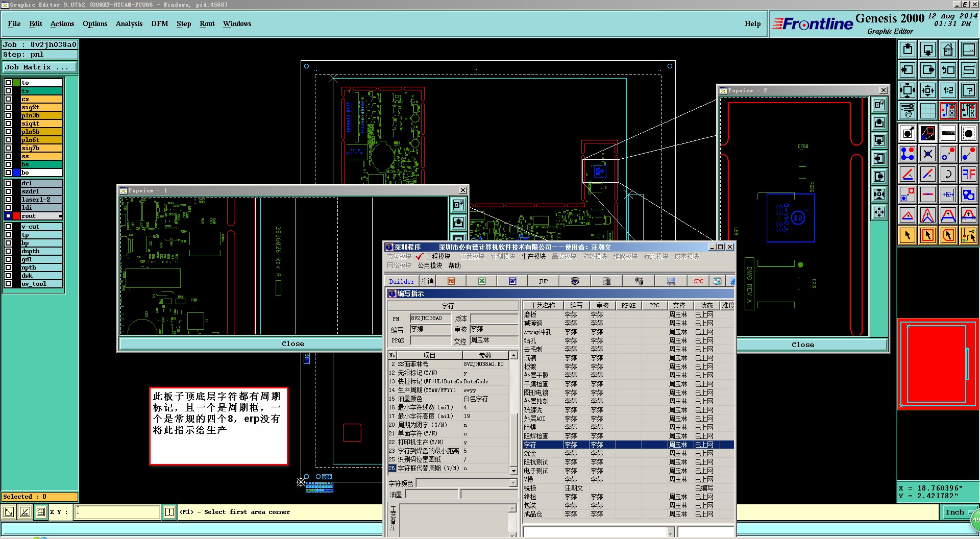Select the plain arrow pointer tool
This screenshot has height=539, width=980.
(x=907, y=236)
